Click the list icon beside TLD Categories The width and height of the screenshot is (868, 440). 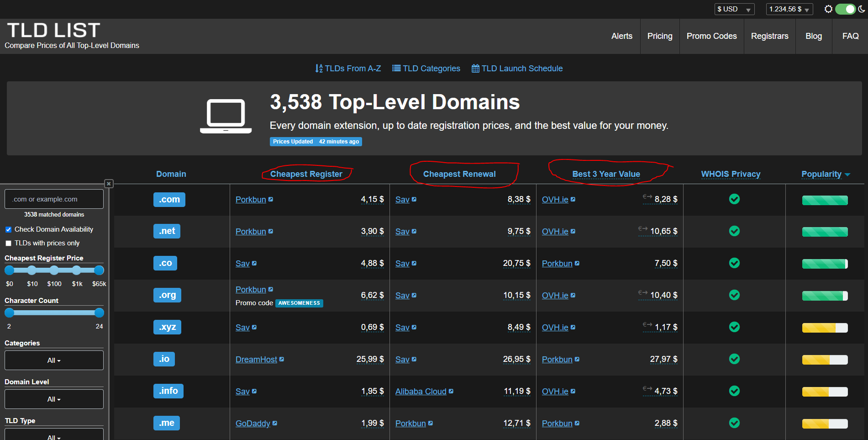pyautogui.click(x=396, y=69)
